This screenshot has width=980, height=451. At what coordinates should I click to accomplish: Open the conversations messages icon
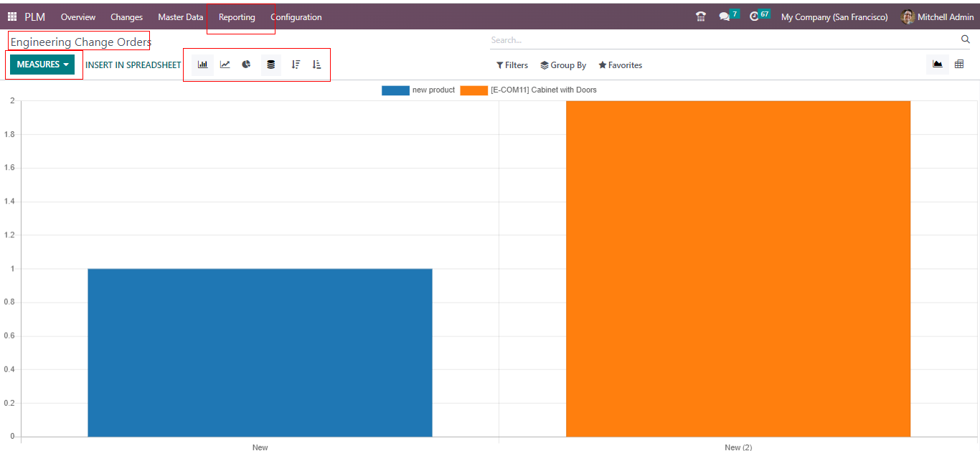(x=725, y=16)
